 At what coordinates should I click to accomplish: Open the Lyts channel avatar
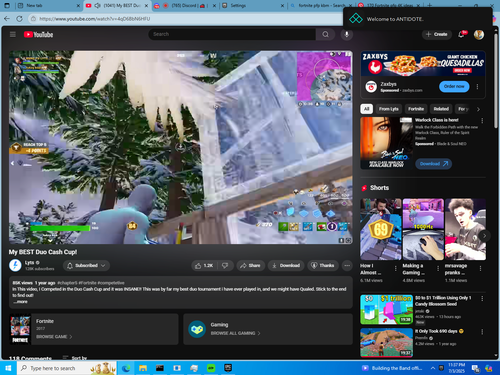(x=15, y=265)
